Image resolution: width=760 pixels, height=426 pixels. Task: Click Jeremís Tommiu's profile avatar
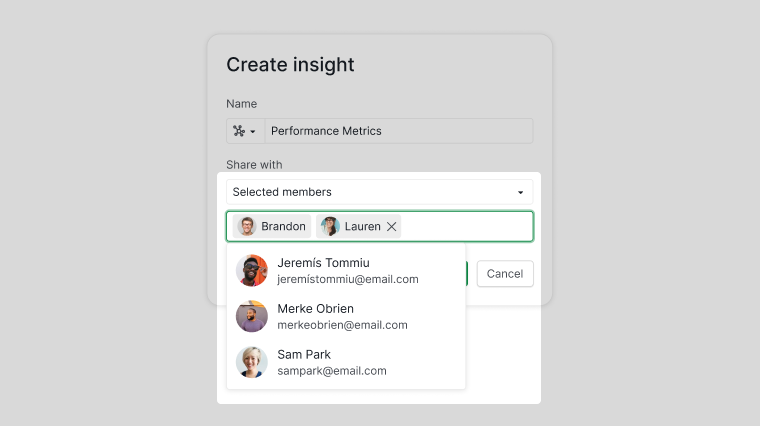tap(252, 270)
